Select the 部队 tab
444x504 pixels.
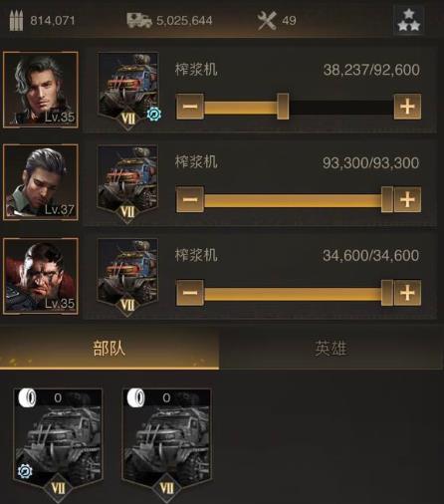pyautogui.click(x=110, y=349)
